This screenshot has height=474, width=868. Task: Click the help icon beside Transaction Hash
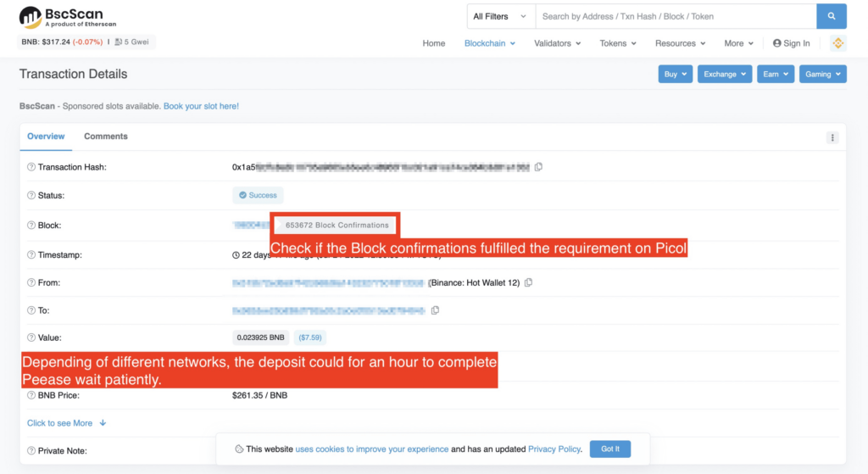pos(31,167)
